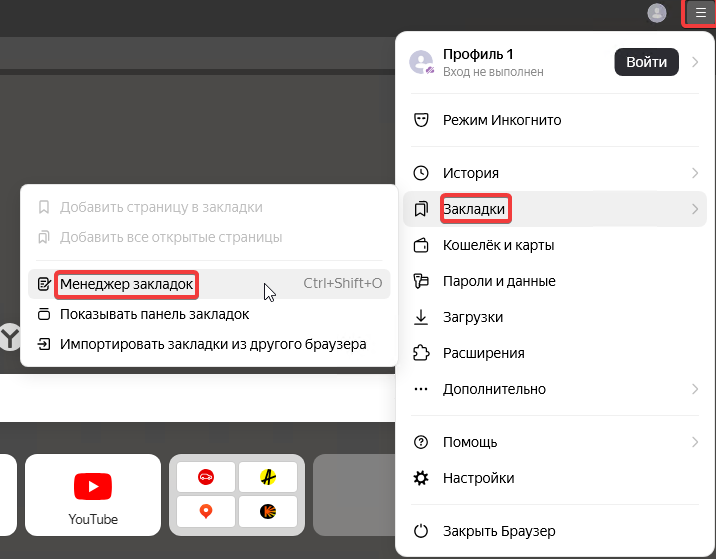Click the Wallet and cards icon
Screen dimensions: 716x559
pos(421,245)
